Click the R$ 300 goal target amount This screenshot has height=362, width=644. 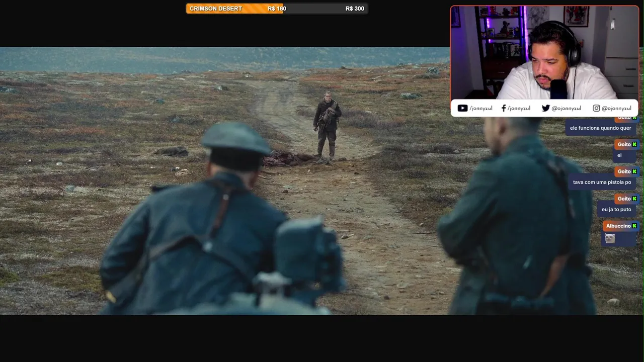point(355,9)
